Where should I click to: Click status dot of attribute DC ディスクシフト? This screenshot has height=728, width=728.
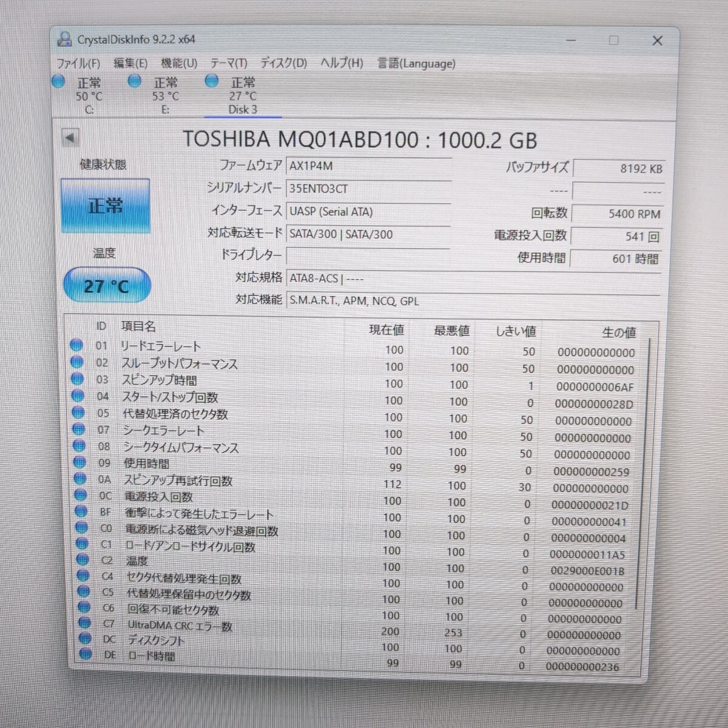(x=86, y=639)
